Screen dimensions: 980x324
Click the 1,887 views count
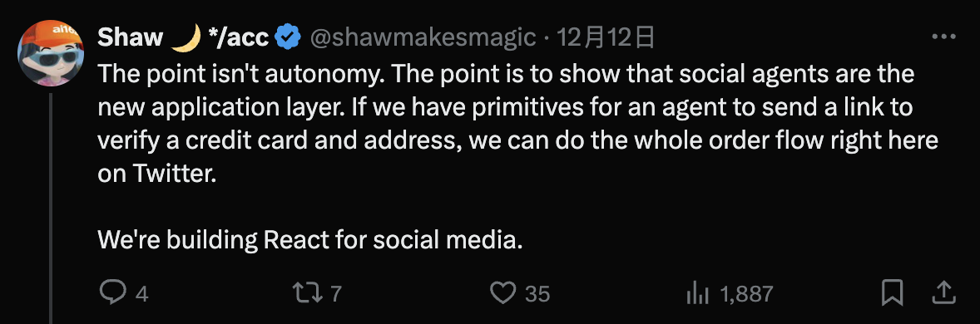(747, 293)
